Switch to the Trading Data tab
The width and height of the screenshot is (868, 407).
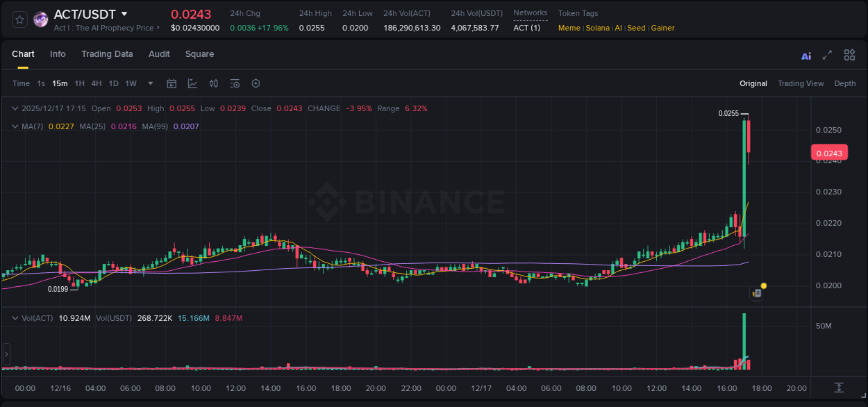[x=107, y=54]
